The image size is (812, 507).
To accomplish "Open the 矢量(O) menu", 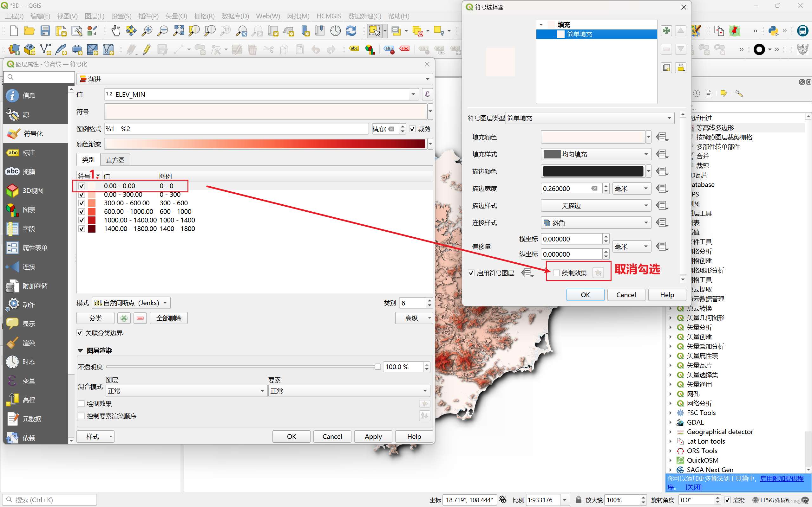I will [176, 16].
